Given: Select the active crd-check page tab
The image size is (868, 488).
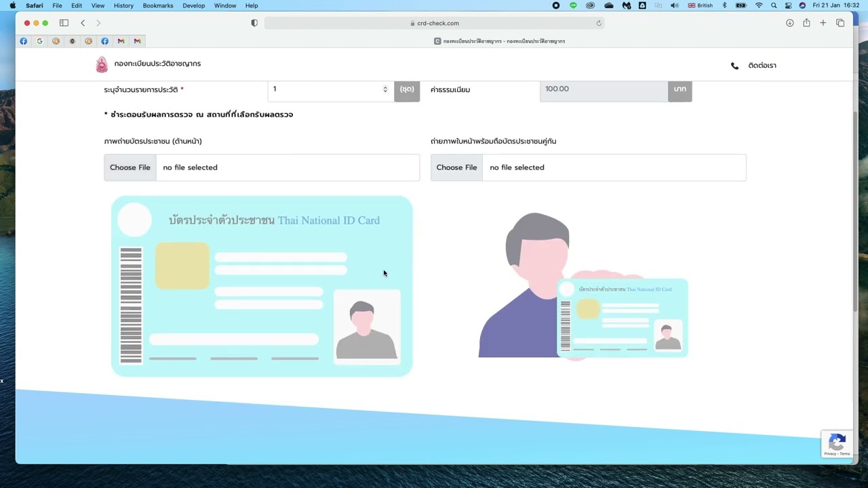Looking at the screenshot, I should pyautogui.click(x=499, y=41).
